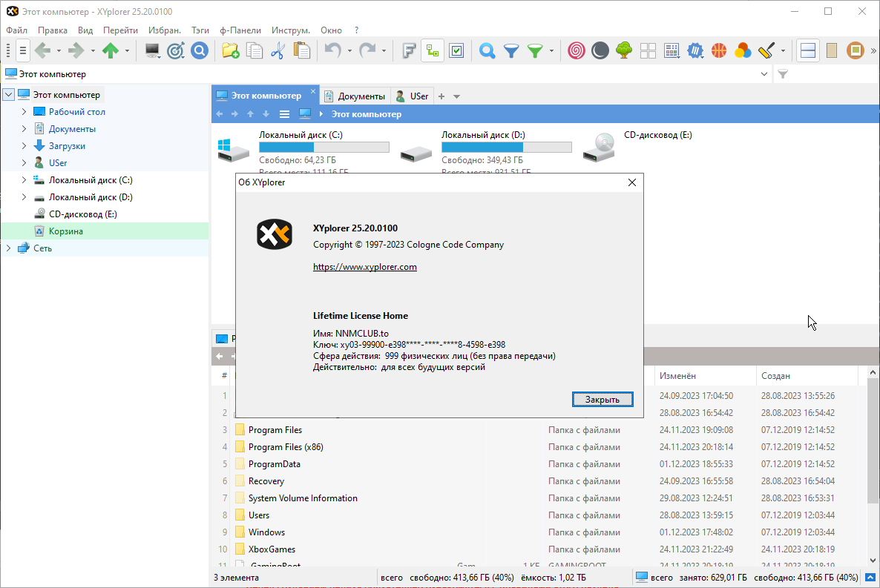Open the Up button dropdown arrow
Viewport: 880px width, 588px height.
(127, 50)
